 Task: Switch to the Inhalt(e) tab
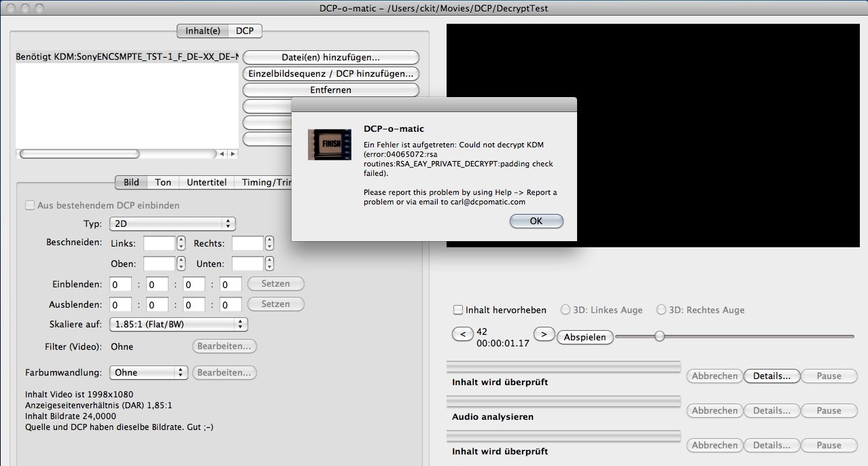(x=203, y=31)
